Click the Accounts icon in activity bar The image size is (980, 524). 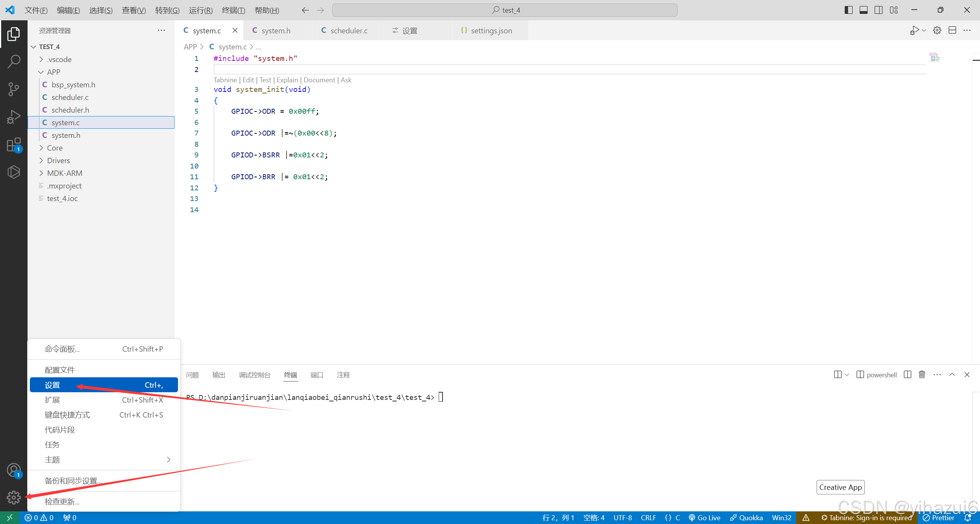point(14,470)
